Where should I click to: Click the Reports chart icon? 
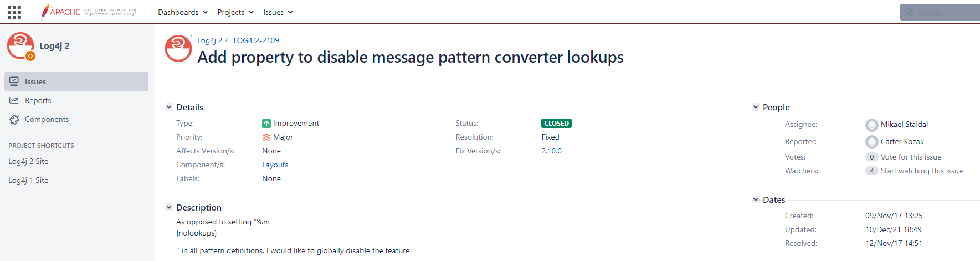pos(14,100)
